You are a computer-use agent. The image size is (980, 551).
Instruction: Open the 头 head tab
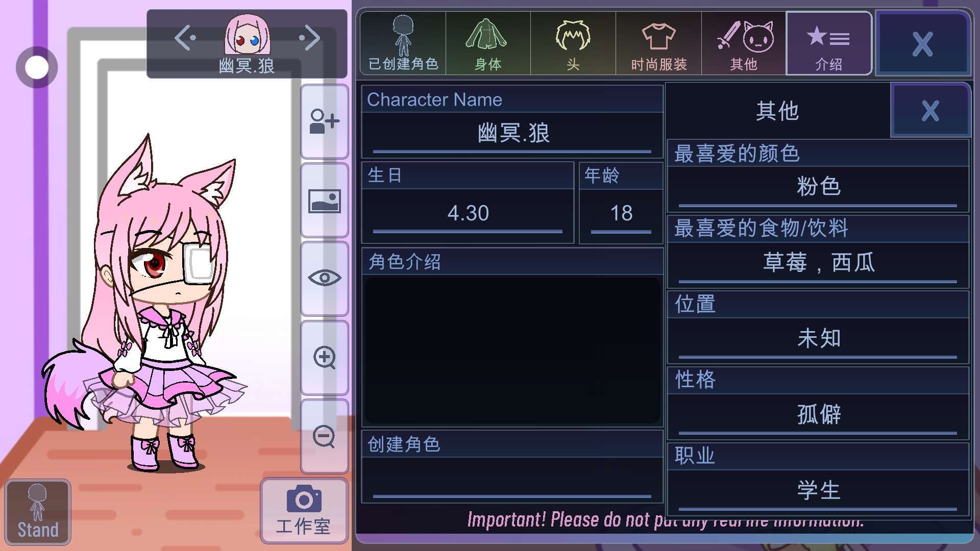[573, 43]
